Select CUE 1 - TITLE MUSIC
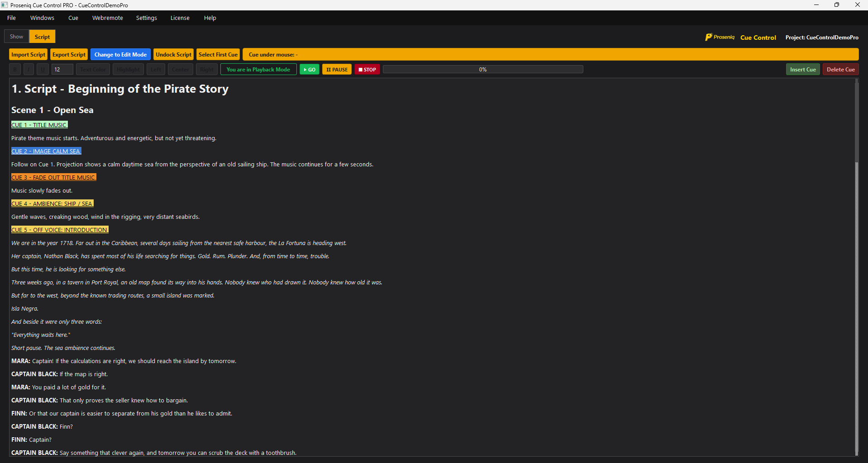The width and height of the screenshot is (868, 463). 39,125
